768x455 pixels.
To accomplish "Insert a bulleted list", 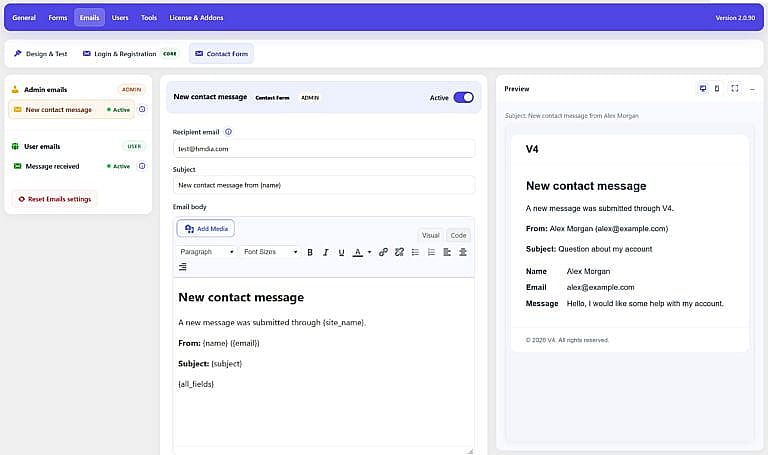I will (x=415, y=252).
